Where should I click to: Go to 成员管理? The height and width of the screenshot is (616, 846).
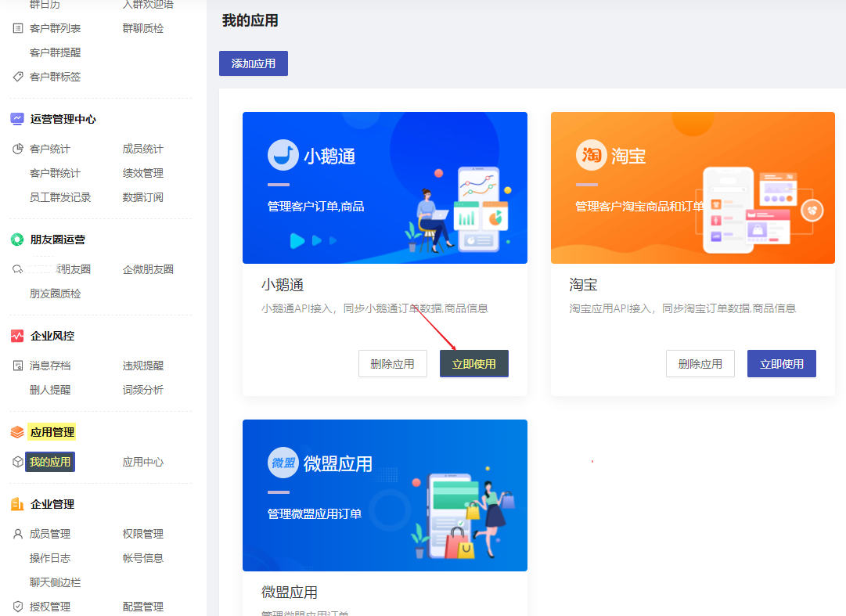[49, 534]
